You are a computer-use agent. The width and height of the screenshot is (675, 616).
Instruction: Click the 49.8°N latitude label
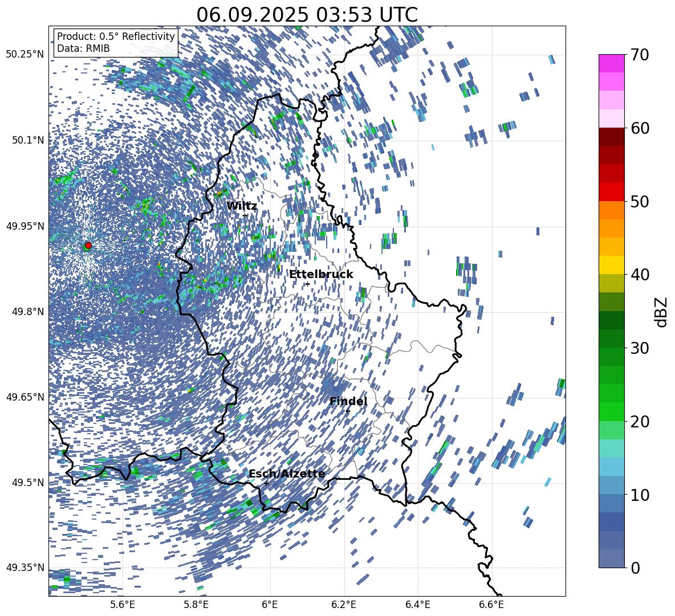pos(28,312)
